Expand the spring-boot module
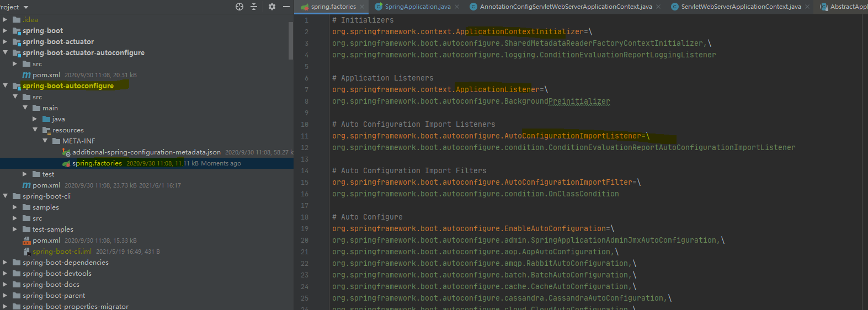 coord(5,30)
